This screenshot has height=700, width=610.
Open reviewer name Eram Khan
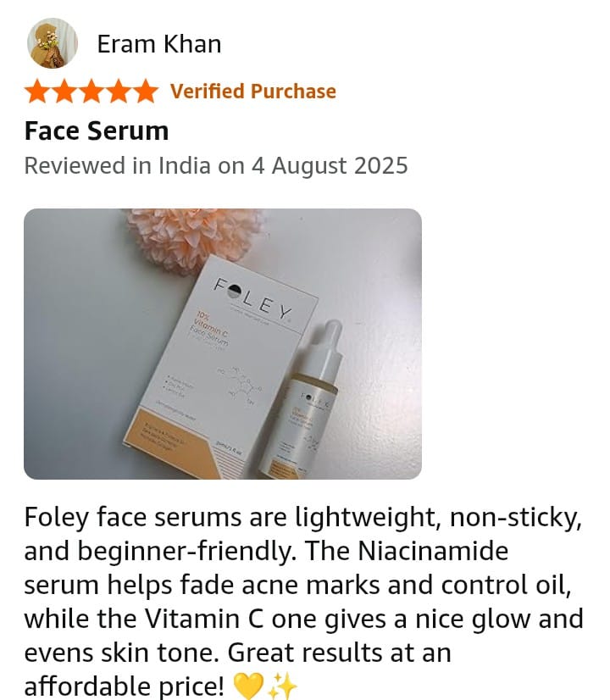point(159,44)
